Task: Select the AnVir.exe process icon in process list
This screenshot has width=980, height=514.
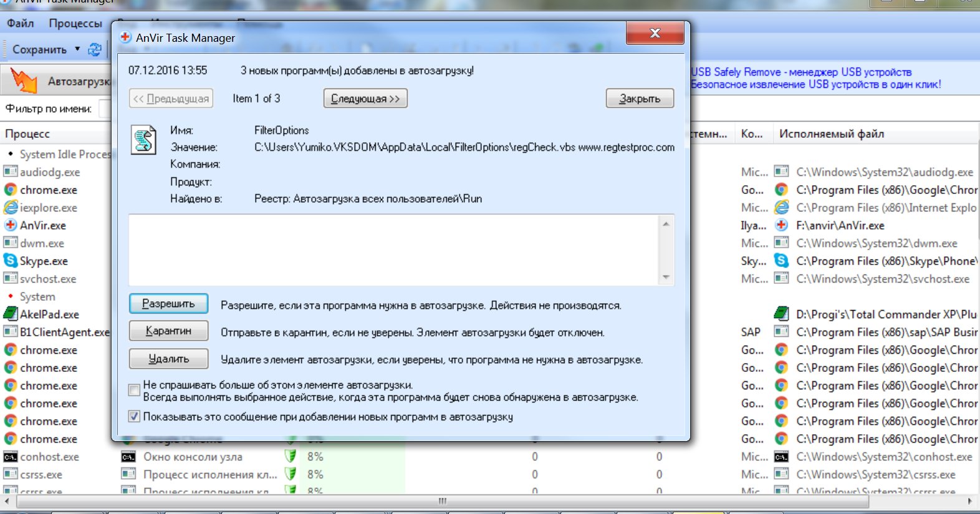Action: (11, 225)
